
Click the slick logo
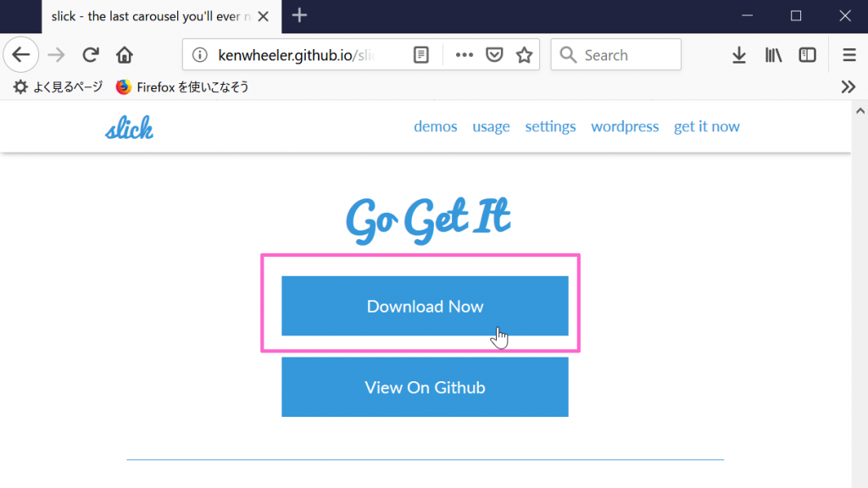(x=129, y=128)
